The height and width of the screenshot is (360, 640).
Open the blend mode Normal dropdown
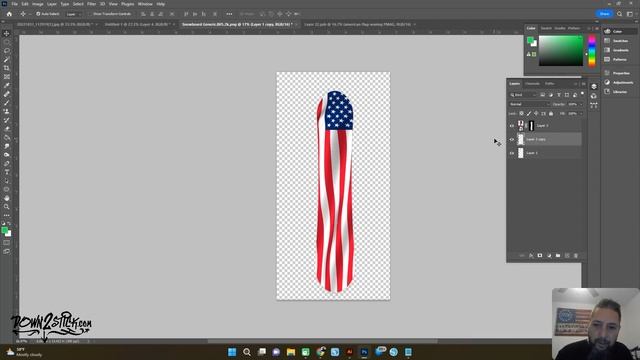point(529,104)
